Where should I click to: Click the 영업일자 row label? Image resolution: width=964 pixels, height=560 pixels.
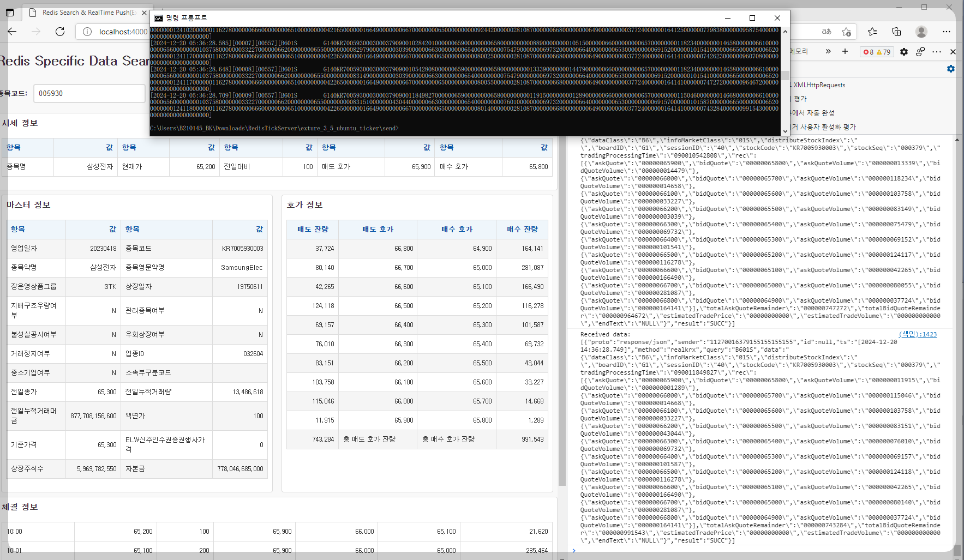[24, 248]
